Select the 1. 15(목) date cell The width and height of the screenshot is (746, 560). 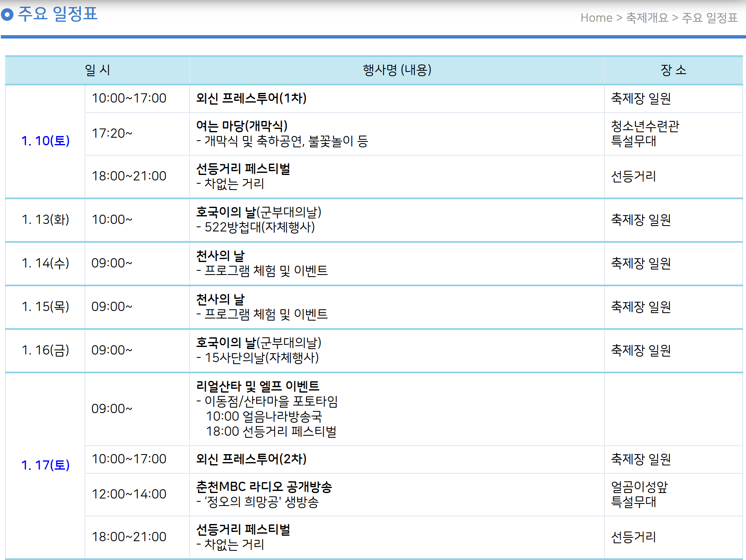pyautogui.click(x=45, y=307)
